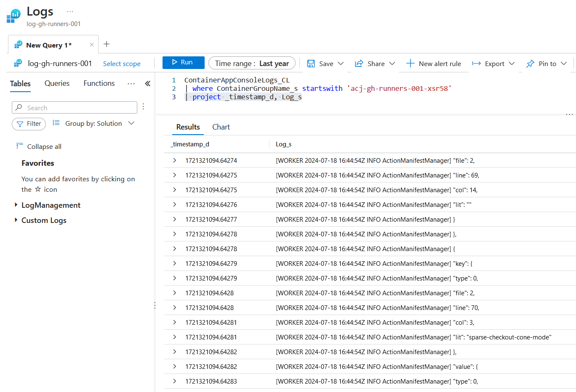Click the 'acj-gh-runners-001-xsr58' string in query
576x392 pixels.
point(399,88)
